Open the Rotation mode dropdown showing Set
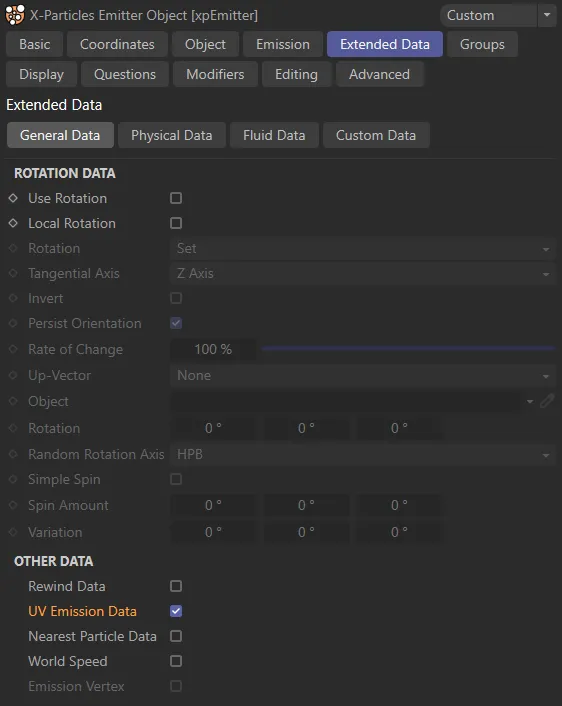This screenshot has height=706, width=562. 363,249
